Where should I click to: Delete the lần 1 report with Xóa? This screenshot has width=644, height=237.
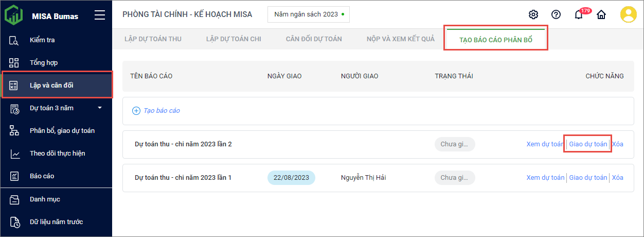click(x=618, y=178)
